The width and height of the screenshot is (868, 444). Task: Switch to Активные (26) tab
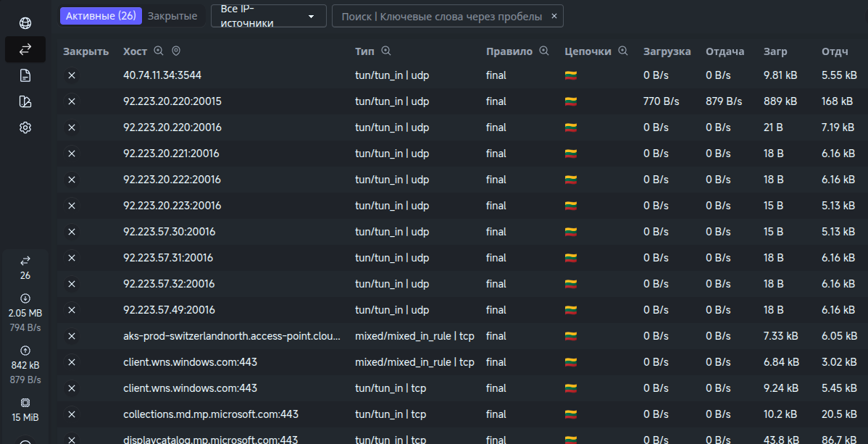pos(101,16)
